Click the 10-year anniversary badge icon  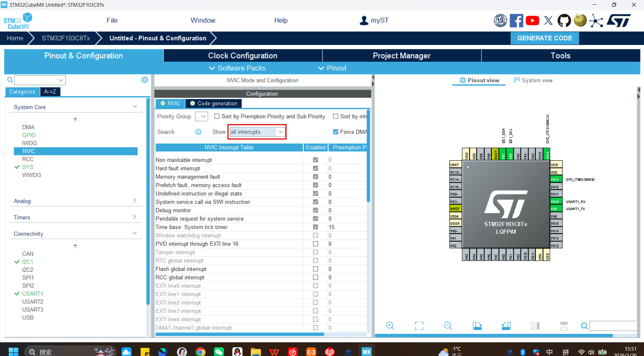click(x=500, y=21)
